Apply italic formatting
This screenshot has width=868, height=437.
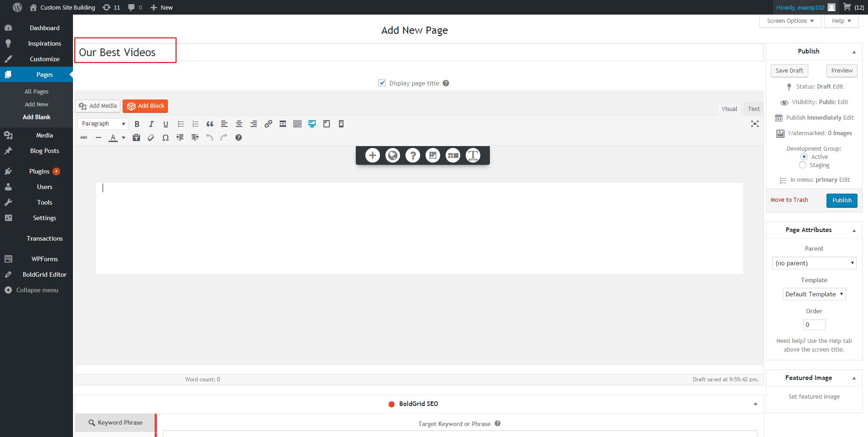[151, 124]
